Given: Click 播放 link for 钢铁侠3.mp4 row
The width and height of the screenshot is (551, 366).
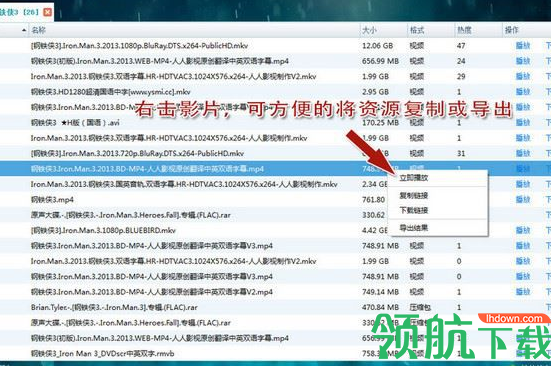Looking at the screenshot, I should pyautogui.click(x=523, y=200).
